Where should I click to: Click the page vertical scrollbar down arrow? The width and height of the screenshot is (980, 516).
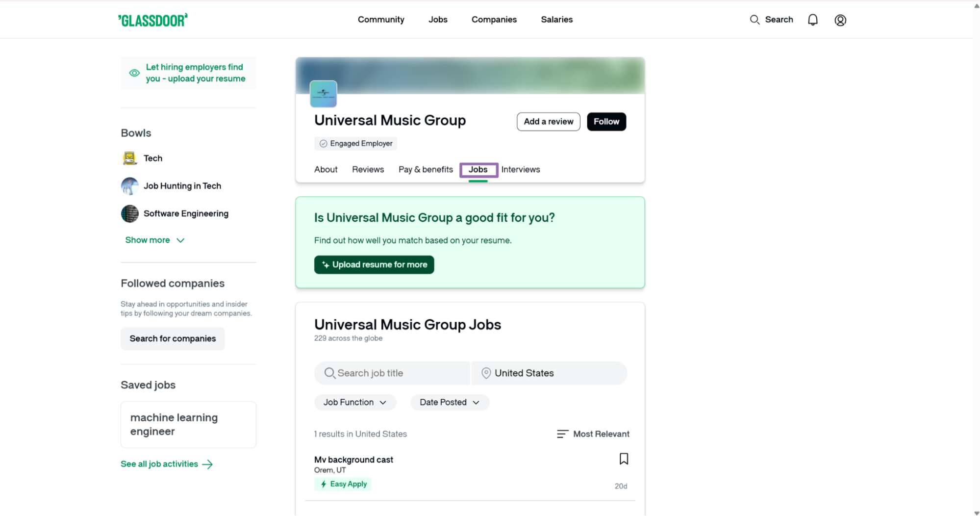(976, 513)
